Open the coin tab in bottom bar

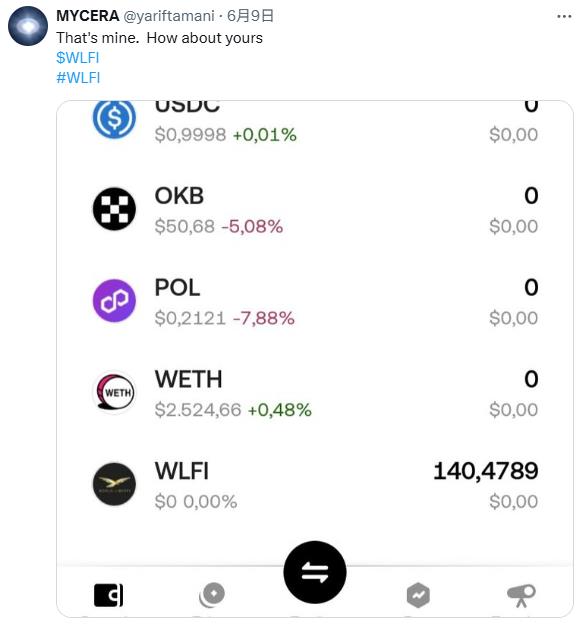pyautogui.click(x=212, y=595)
